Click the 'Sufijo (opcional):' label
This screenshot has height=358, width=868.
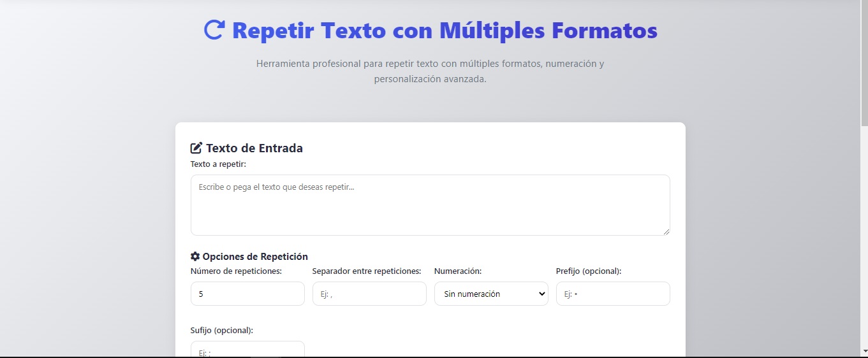(222, 330)
